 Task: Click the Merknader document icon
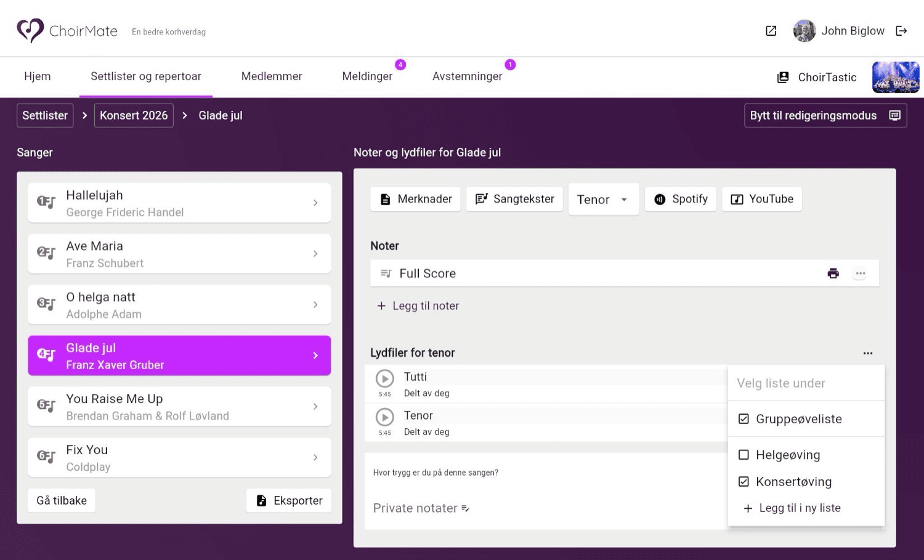click(x=385, y=199)
